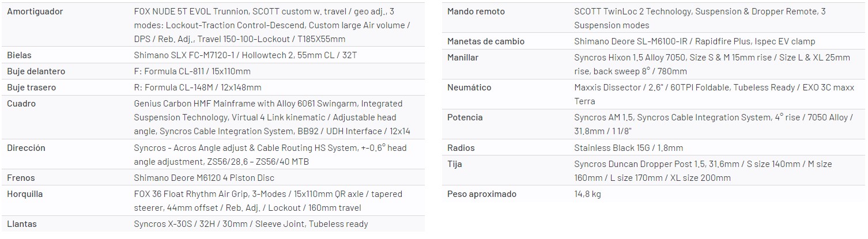Select the Neumático row label
This screenshot has width=868, height=239.
point(469,88)
